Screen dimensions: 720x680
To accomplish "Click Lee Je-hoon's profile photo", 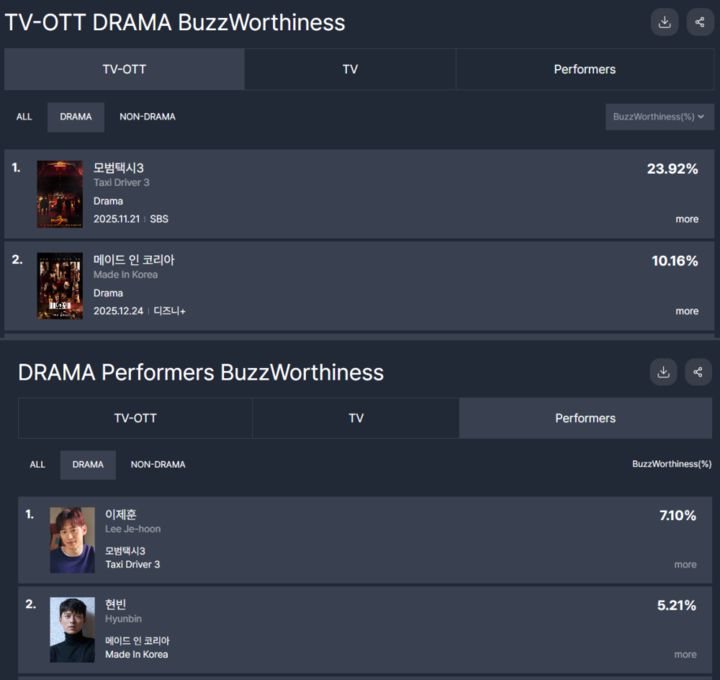I will (72, 540).
